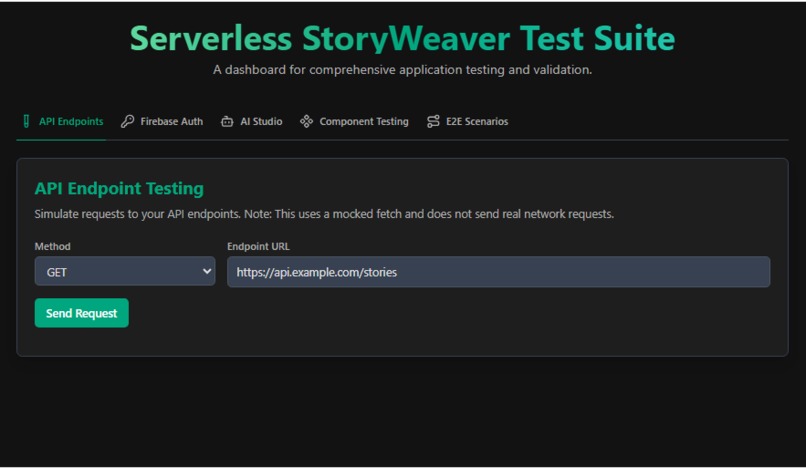Open the E2E Scenarios tab label
The width and height of the screenshot is (806, 468).
pyautogui.click(x=477, y=121)
